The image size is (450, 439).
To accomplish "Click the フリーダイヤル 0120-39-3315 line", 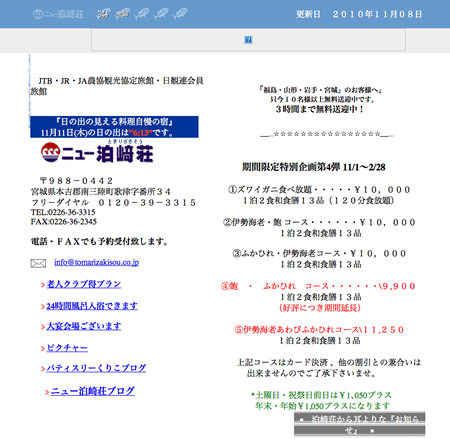I will coord(113,202).
